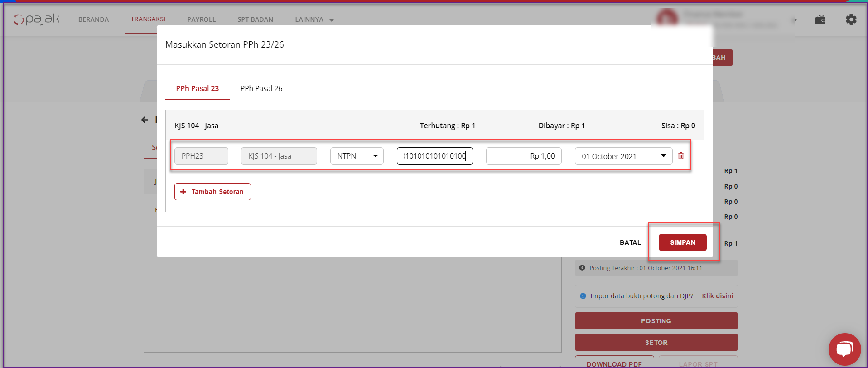
Task: Click the NTPN number input field
Action: [x=434, y=156]
